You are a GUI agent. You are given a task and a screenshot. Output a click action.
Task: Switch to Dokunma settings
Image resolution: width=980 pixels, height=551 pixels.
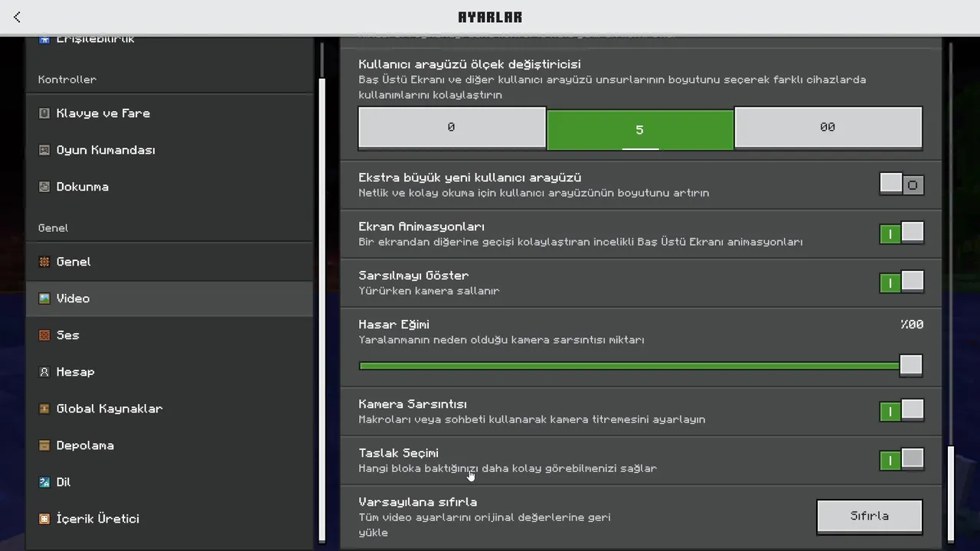click(x=169, y=187)
